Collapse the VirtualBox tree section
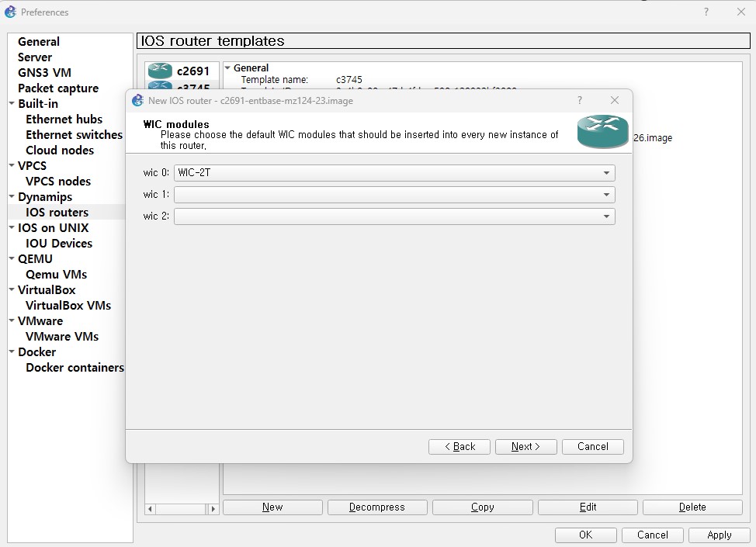The height and width of the screenshot is (547, 756). (12, 289)
